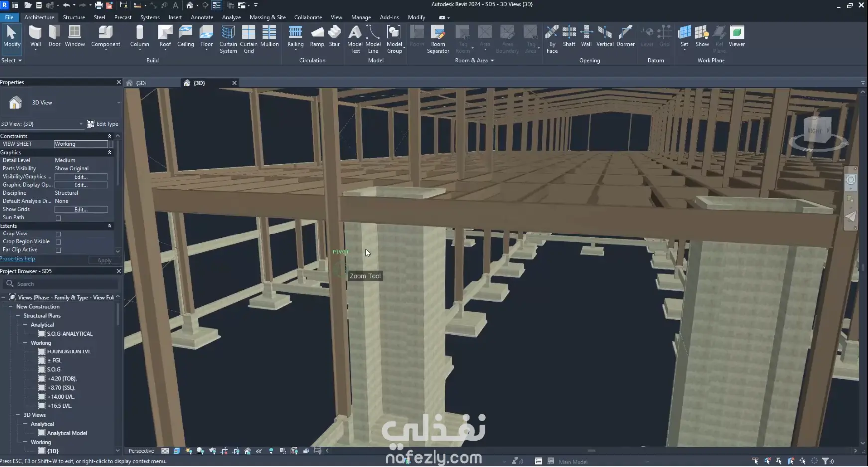Select the Door tool
The height and width of the screenshot is (467, 868).
(x=54, y=36)
